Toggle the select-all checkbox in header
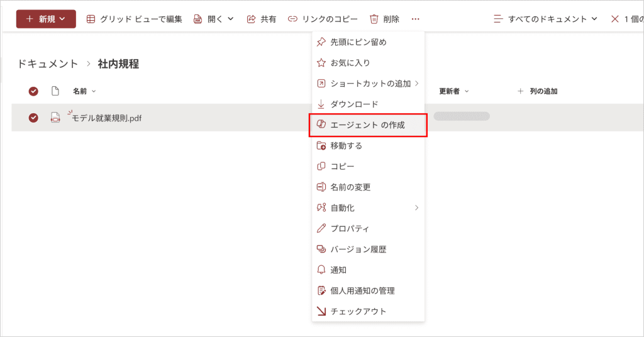Image resolution: width=644 pixels, height=337 pixels. (x=33, y=91)
